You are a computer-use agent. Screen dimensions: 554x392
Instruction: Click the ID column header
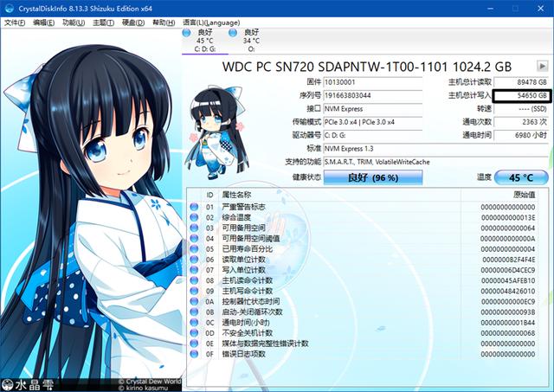209,195
